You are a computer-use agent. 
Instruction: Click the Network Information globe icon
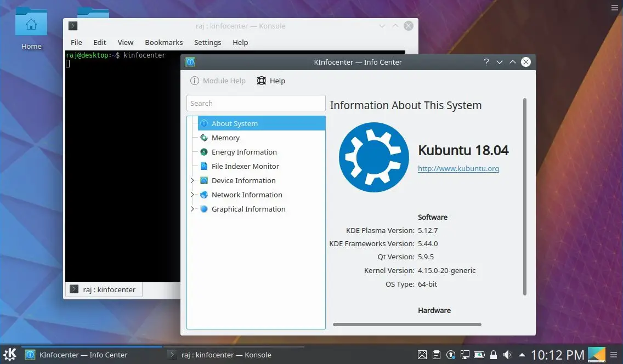coord(204,195)
